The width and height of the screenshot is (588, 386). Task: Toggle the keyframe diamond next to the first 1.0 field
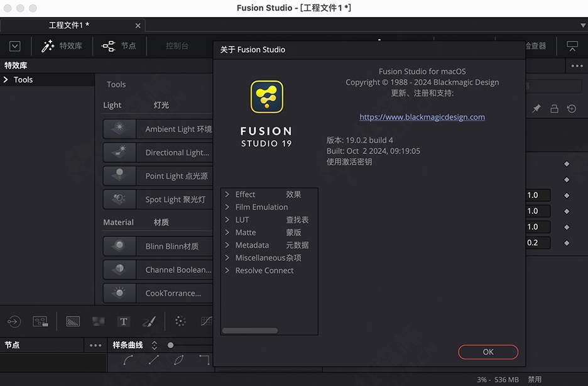pyautogui.click(x=567, y=196)
